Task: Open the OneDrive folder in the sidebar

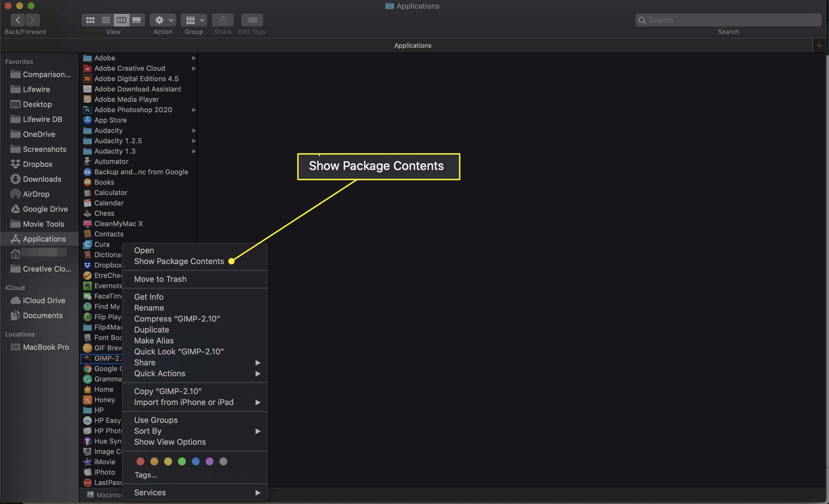Action: (39, 134)
